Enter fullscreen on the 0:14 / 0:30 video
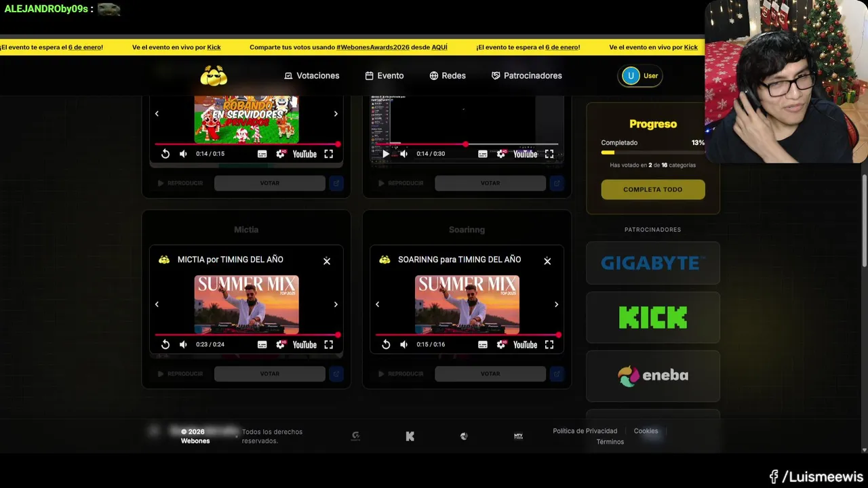Image resolution: width=868 pixels, height=488 pixels. click(549, 154)
